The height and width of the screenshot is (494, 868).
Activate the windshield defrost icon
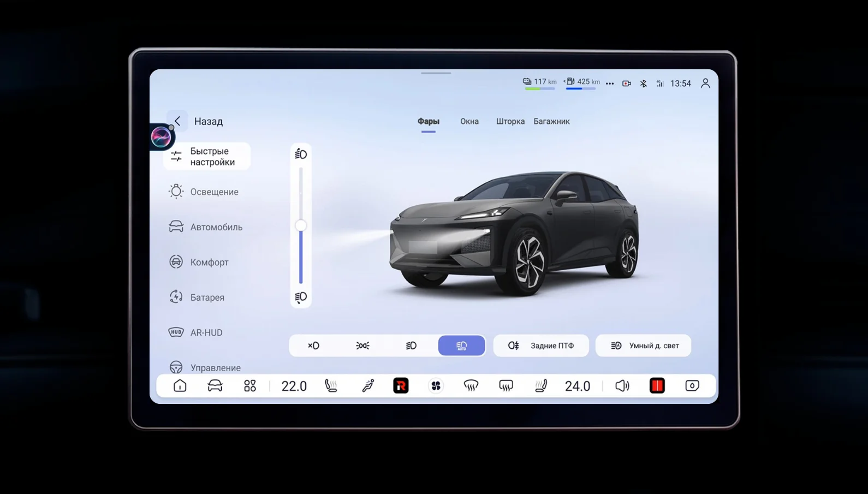[x=471, y=386]
